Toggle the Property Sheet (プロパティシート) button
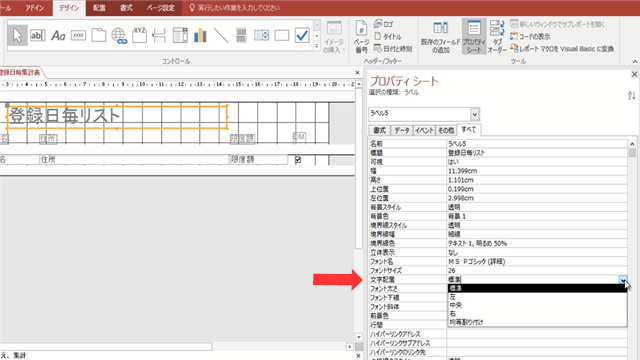The image size is (640, 360). click(x=474, y=37)
